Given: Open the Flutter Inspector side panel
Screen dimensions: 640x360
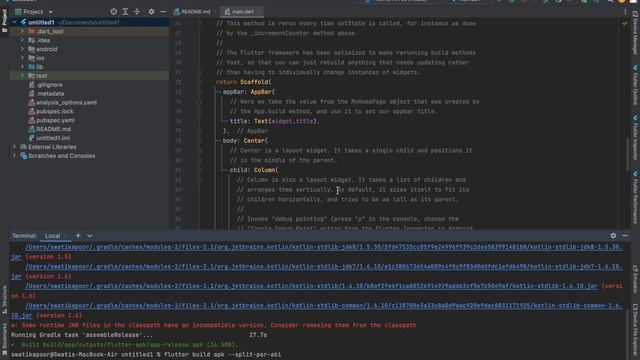Looking at the screenshot, I should (635, 138).
